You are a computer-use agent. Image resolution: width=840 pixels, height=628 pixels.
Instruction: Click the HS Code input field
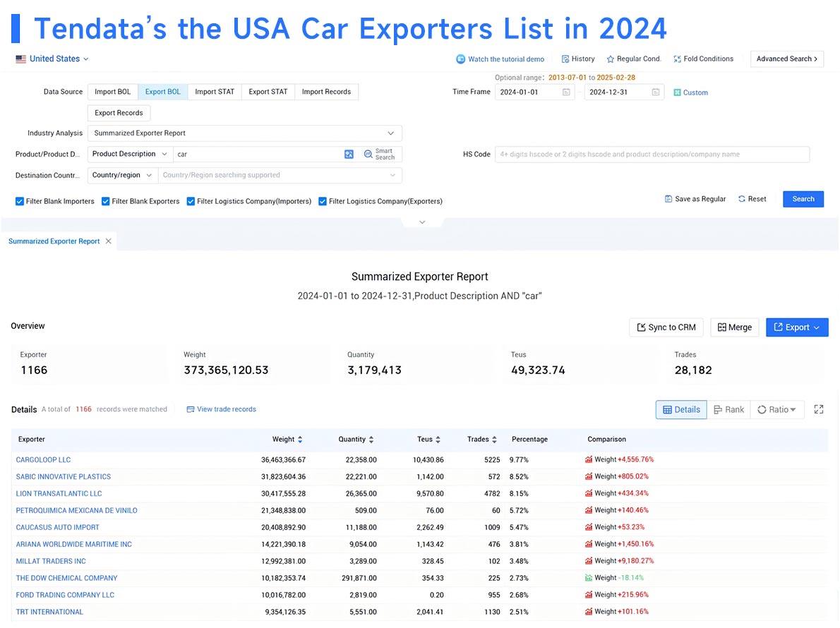pos(652,155)
